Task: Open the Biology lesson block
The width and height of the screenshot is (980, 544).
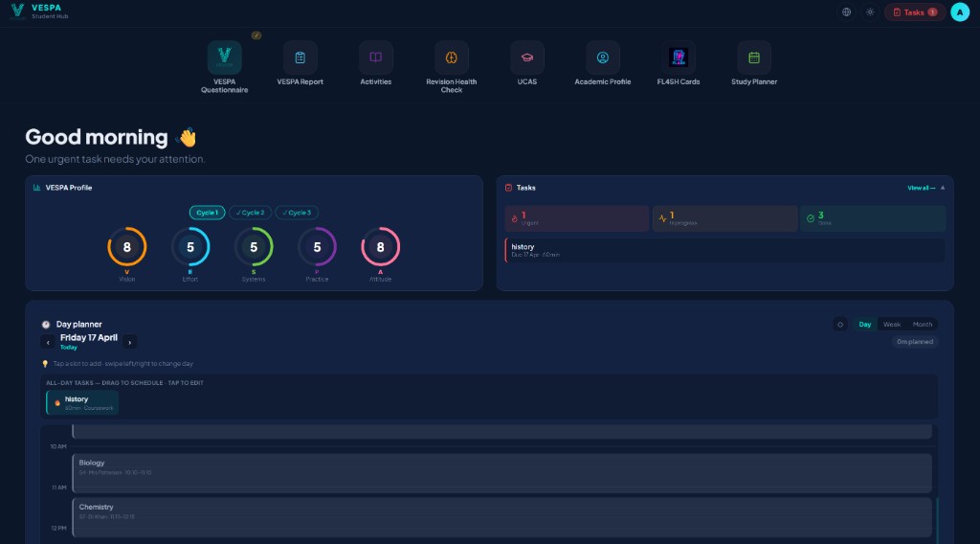Action: tap(501, 473)
